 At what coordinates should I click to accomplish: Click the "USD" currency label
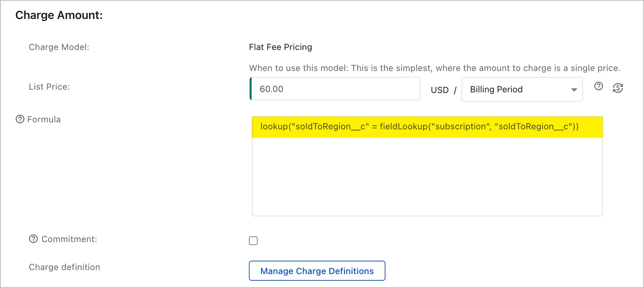tap(440, 90)
